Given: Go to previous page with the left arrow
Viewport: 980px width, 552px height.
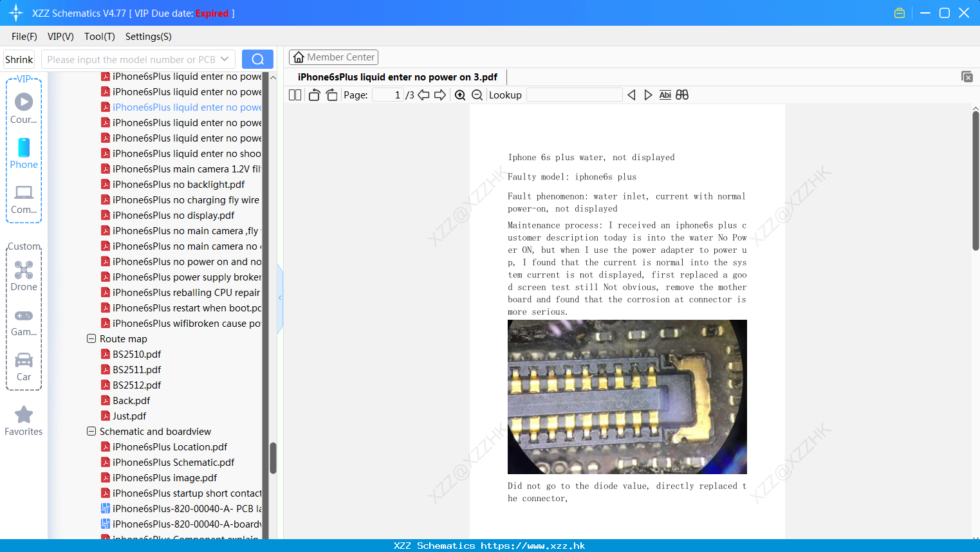Looking at the screenshot, I should pyautogui.click(x=423, y=95).
